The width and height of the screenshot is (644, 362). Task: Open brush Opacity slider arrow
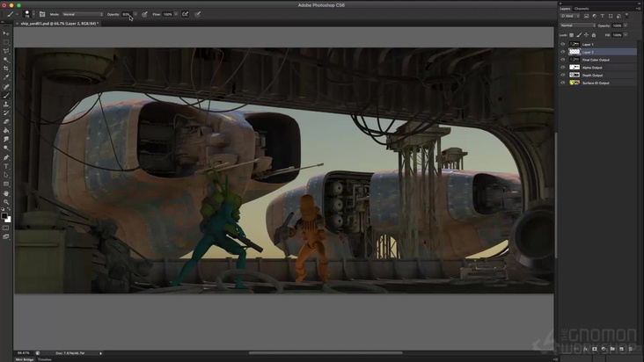(135, 14)
